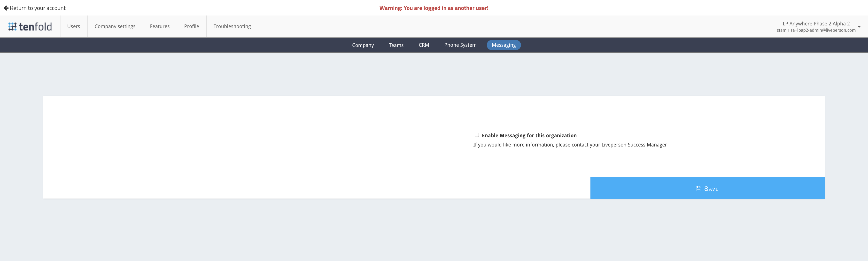868x261 pixels.
Task: Click the back arrow beside Return to your account
Action: click(x=6, y=8)
